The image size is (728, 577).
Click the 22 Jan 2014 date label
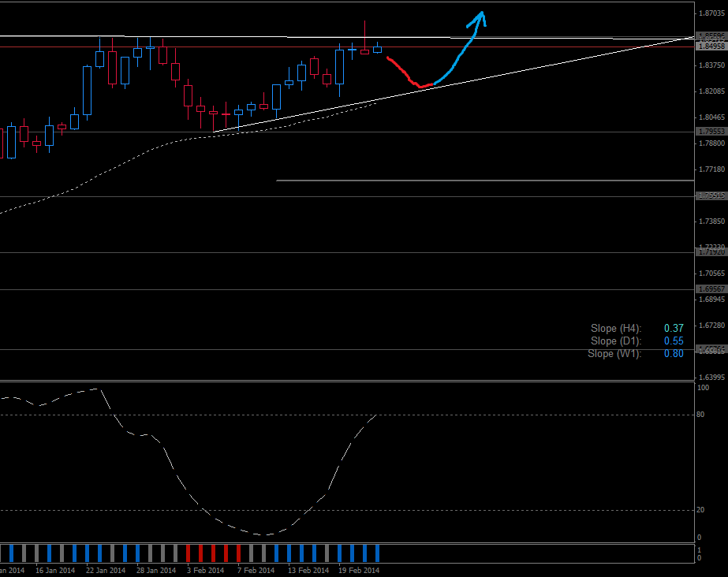[x=106, y=571]
